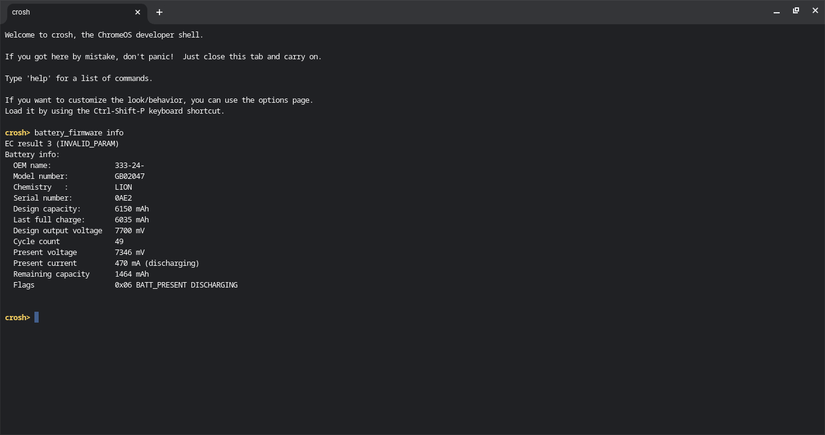Minimize the crosh window

777,11
